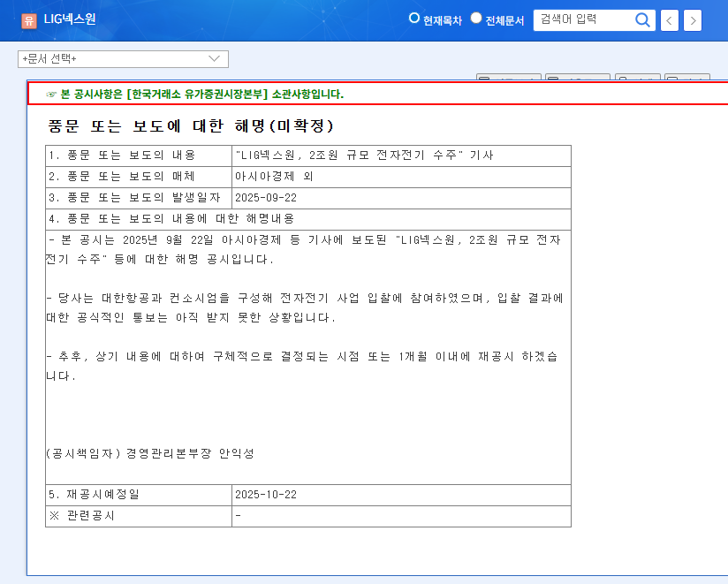Click the cell '2. 풍문 또는 보도의 매체'
The height and width of the screenshot is (584, 728).
[x=139, y=177]
